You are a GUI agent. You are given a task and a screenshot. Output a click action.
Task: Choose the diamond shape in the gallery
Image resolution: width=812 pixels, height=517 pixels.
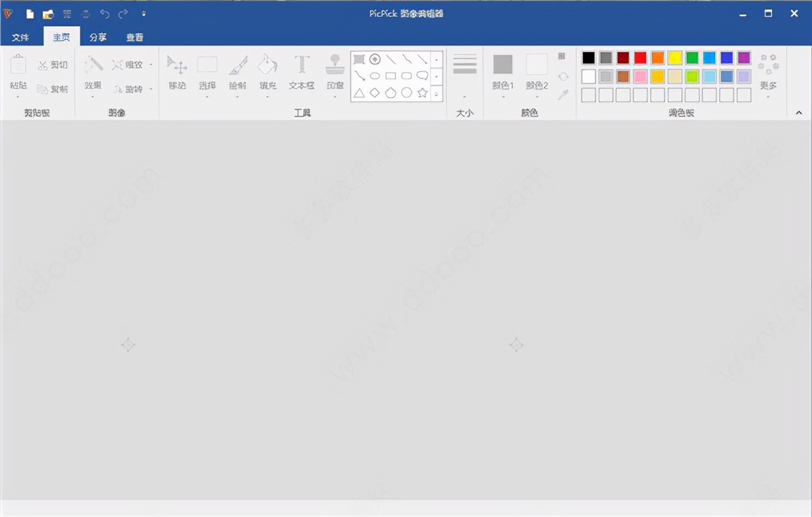click(375, 93)
